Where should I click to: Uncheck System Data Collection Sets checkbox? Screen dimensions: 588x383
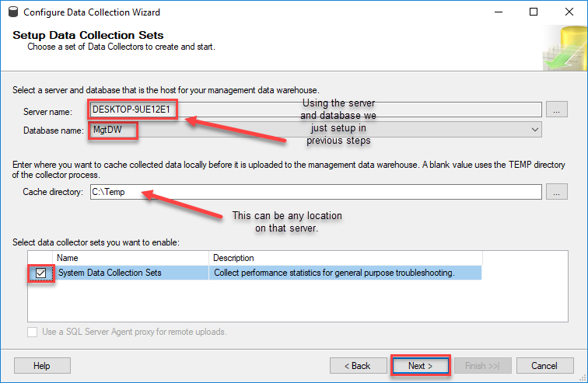click(41, 273)
